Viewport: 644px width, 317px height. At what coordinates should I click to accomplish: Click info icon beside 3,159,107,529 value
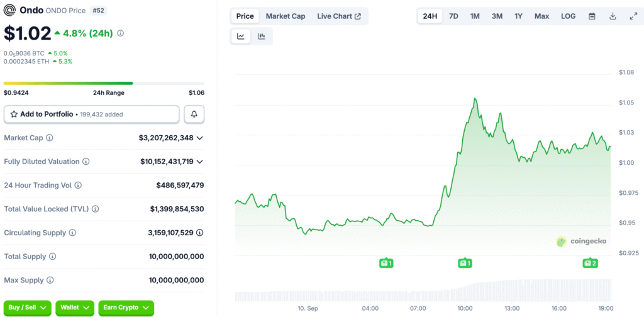coord(199,233)
